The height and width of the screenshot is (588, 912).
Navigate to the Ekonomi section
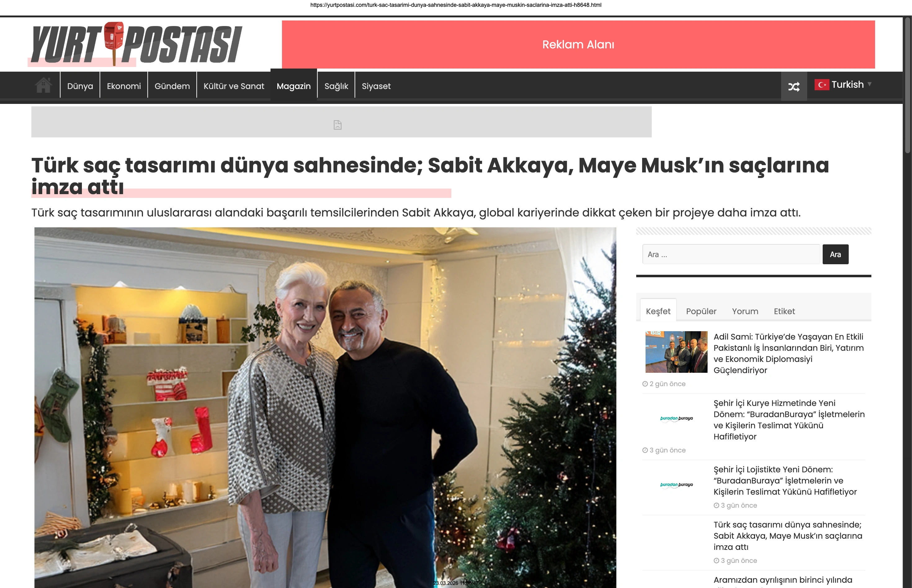tap(124, 86)
